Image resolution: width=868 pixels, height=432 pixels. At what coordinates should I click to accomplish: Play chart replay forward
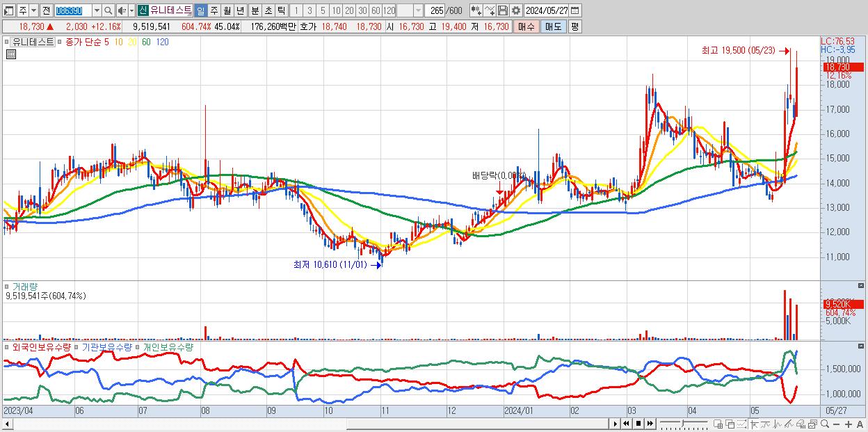[616, 424]
